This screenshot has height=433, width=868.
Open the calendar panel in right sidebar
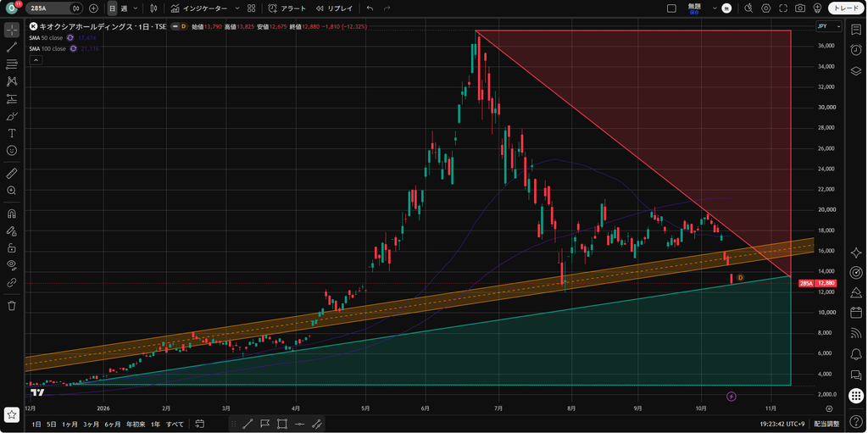856,313
